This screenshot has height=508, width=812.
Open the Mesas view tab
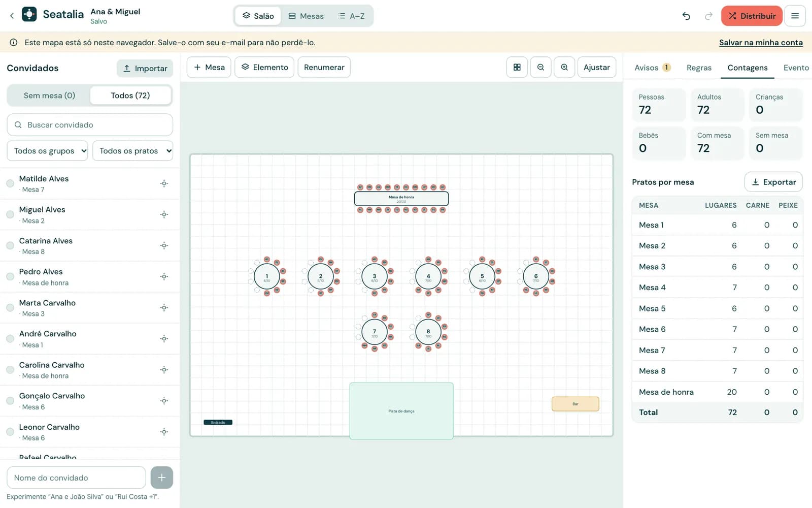point(306,16)
